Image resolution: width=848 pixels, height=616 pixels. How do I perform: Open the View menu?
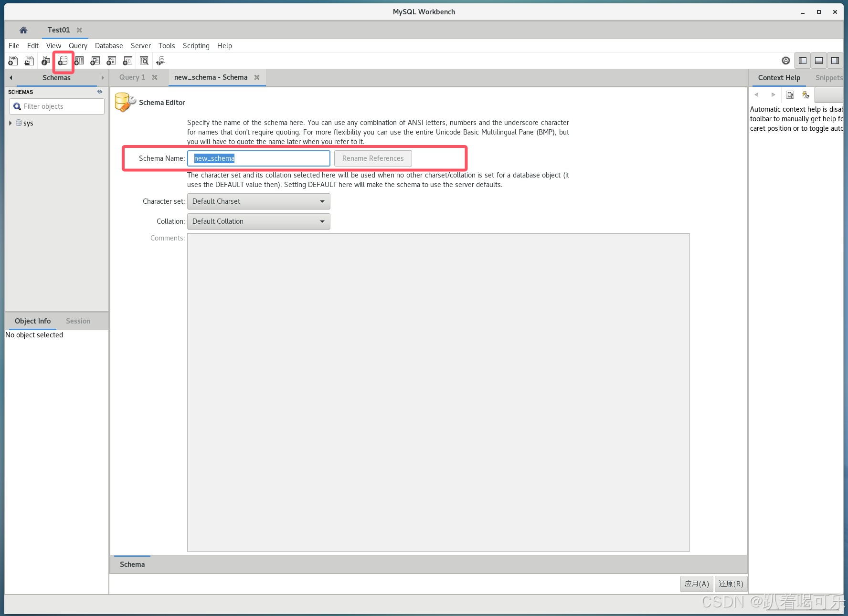coord(53,46)
